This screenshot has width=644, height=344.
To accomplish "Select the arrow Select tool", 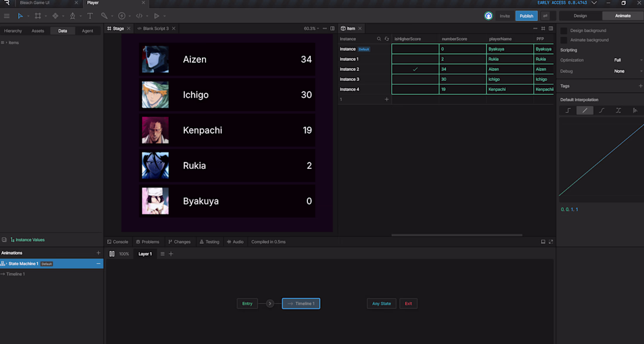I will (20, 16).
